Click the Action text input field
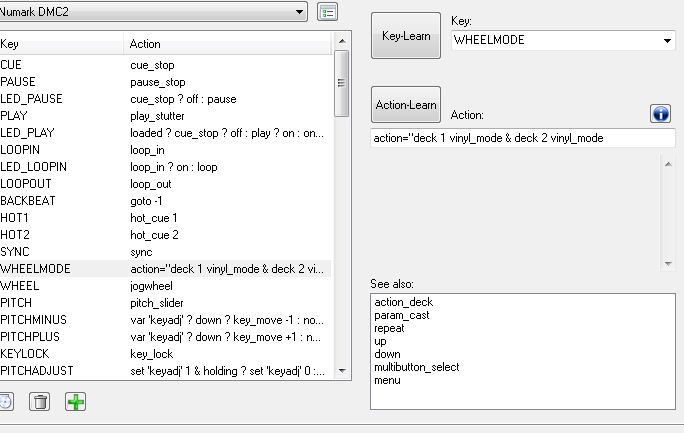 (x=523, y=138)
